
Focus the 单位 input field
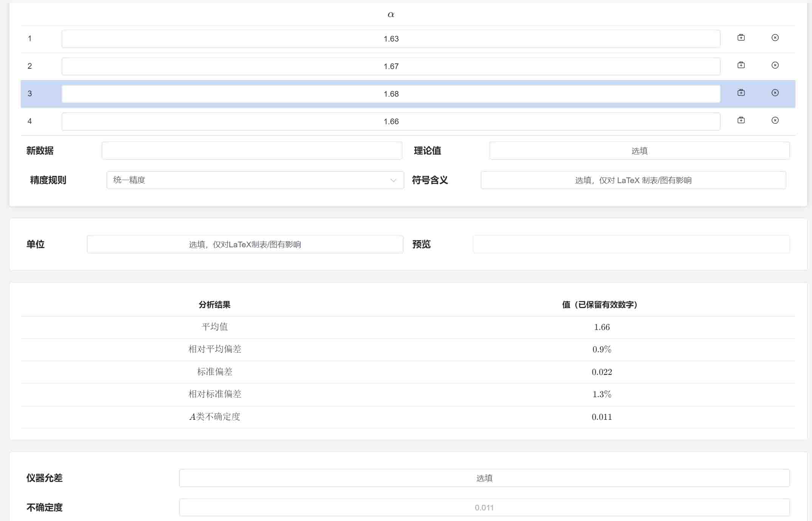(245, 244)
